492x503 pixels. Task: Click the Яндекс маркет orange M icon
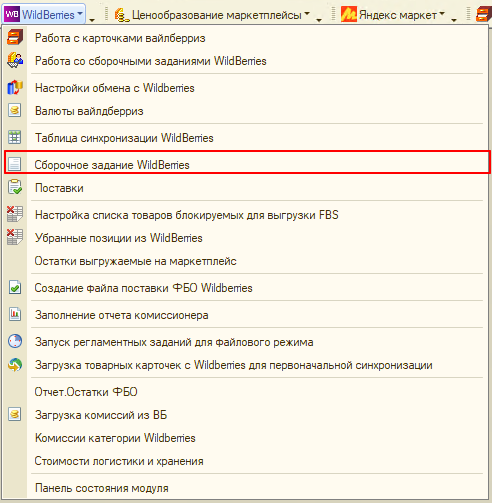349,15
